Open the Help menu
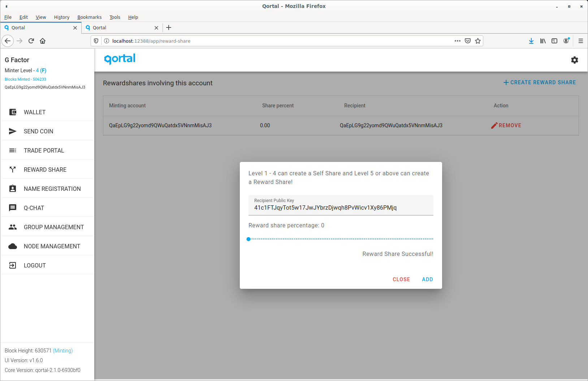The height and width of the screenshot is (381, 588). [x=133, y=17]
